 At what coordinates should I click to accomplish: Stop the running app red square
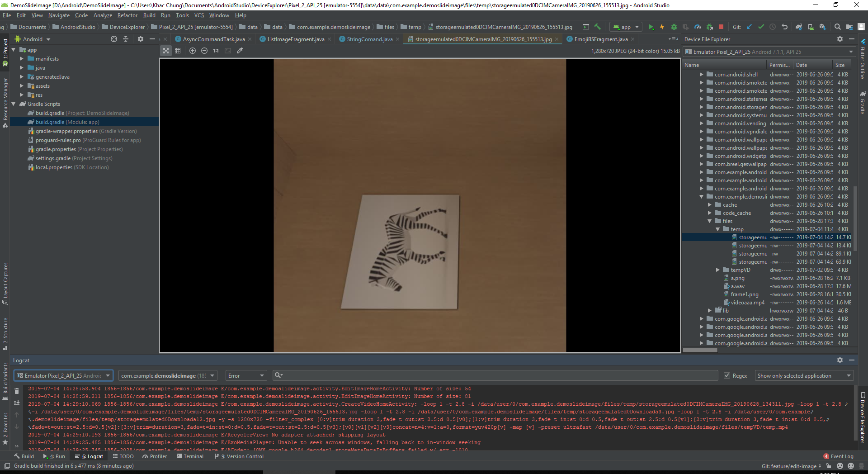pos(721,27)
